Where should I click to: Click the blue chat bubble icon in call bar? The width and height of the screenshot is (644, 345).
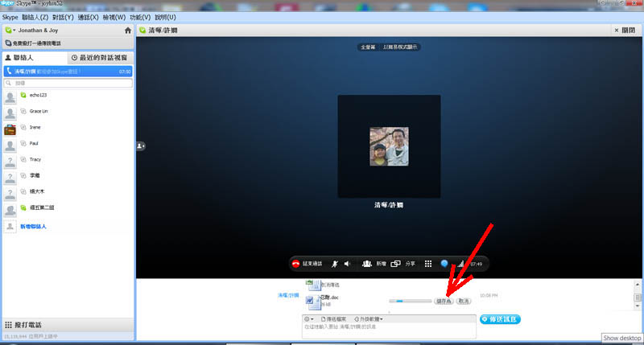(x=444, y=263)
